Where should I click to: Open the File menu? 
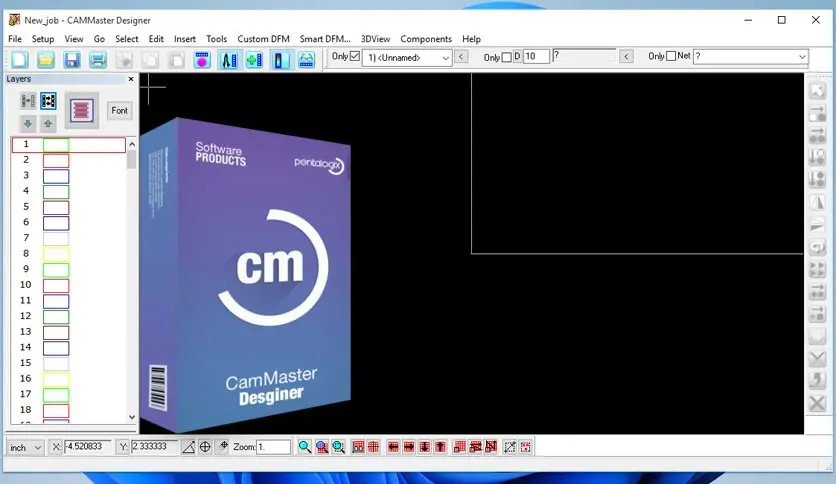tap(15, 39)
